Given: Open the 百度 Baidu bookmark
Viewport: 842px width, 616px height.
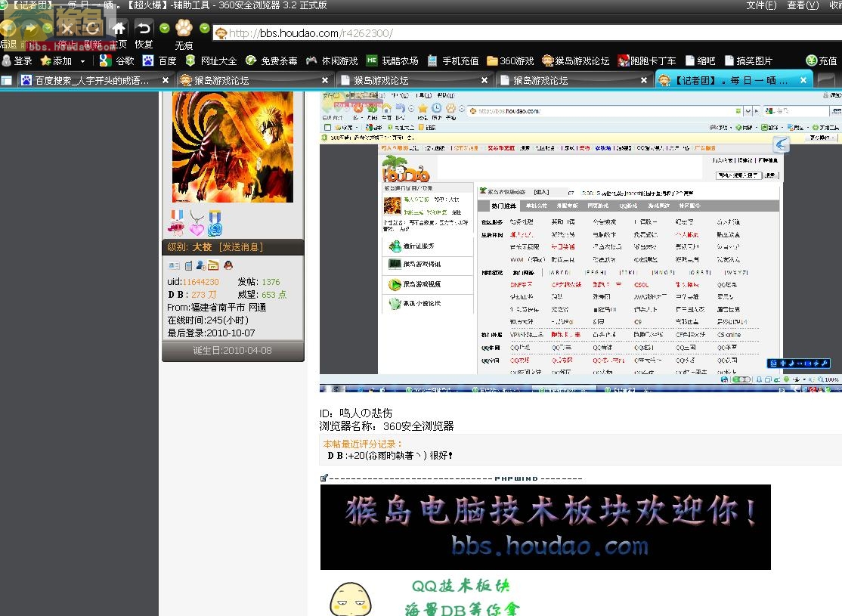Looking at the screenshot, I should (159, 60).
